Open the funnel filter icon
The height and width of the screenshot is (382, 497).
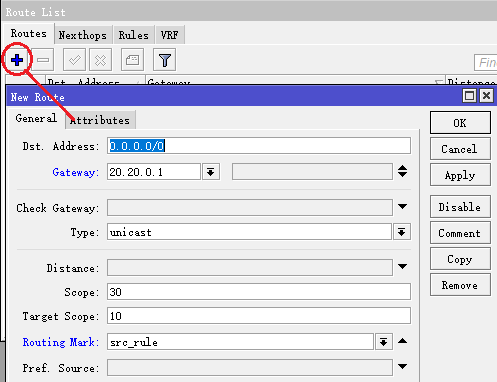pyautogui.click(x=165, y=60)
